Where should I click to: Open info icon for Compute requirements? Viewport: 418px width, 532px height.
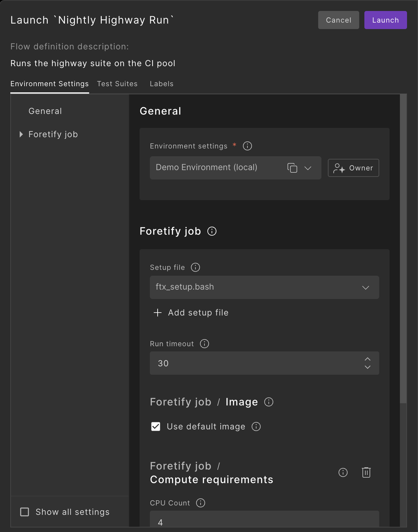click(x=343, y=473)
